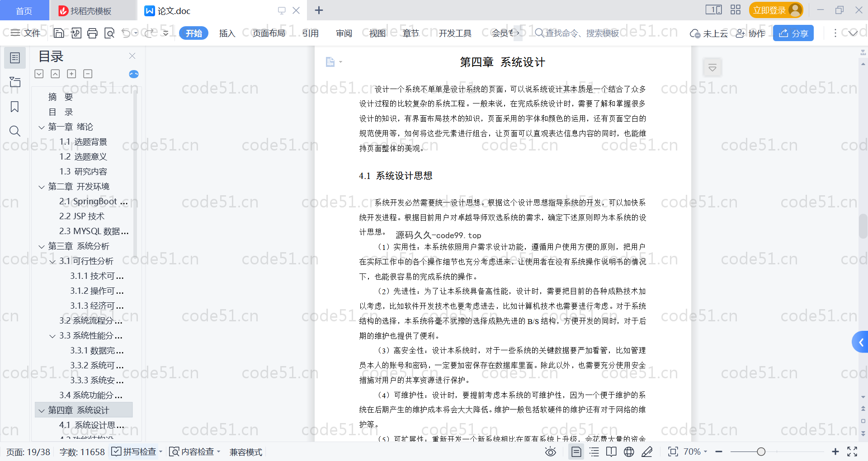Screen dimensions: 868x461
Task: Click the Print icon in toolbar
Action: pos(92,33)
